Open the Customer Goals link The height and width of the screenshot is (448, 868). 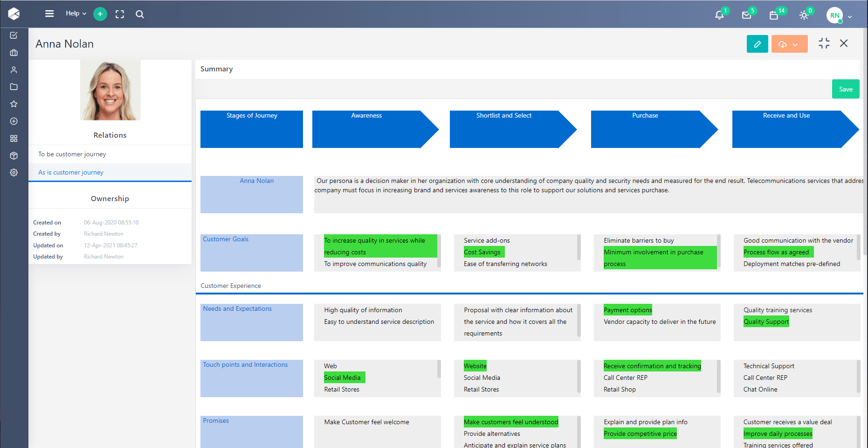click(x=226, y=239)
